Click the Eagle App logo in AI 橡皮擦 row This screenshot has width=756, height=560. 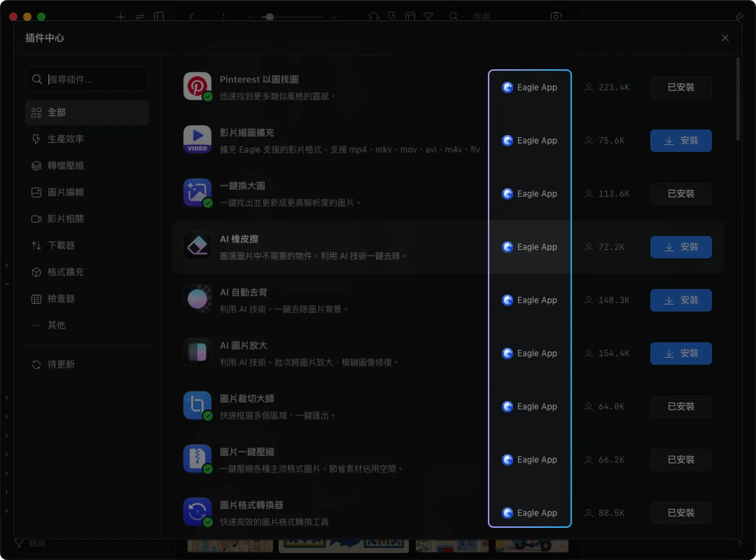(x=508, y=247)
